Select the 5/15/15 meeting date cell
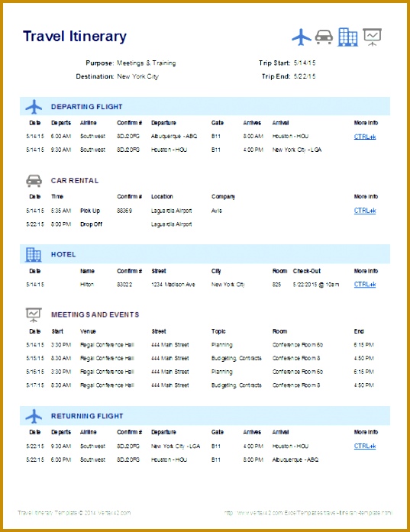The height and width of the screenshot is (532, 410). (35, 358)
